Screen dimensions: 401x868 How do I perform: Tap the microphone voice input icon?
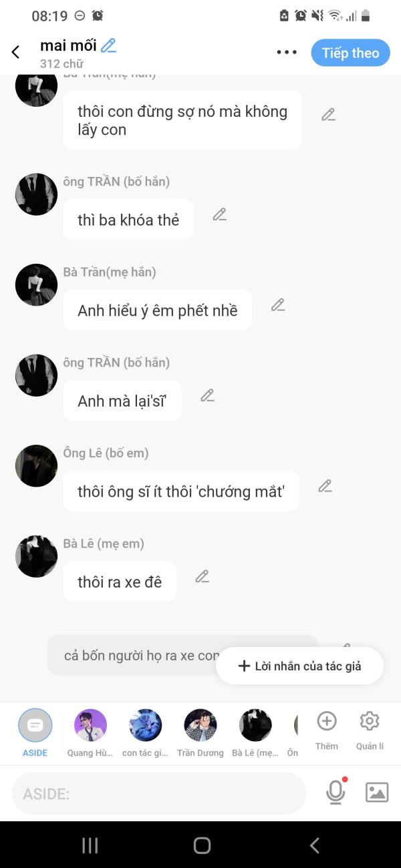(336, 792)
